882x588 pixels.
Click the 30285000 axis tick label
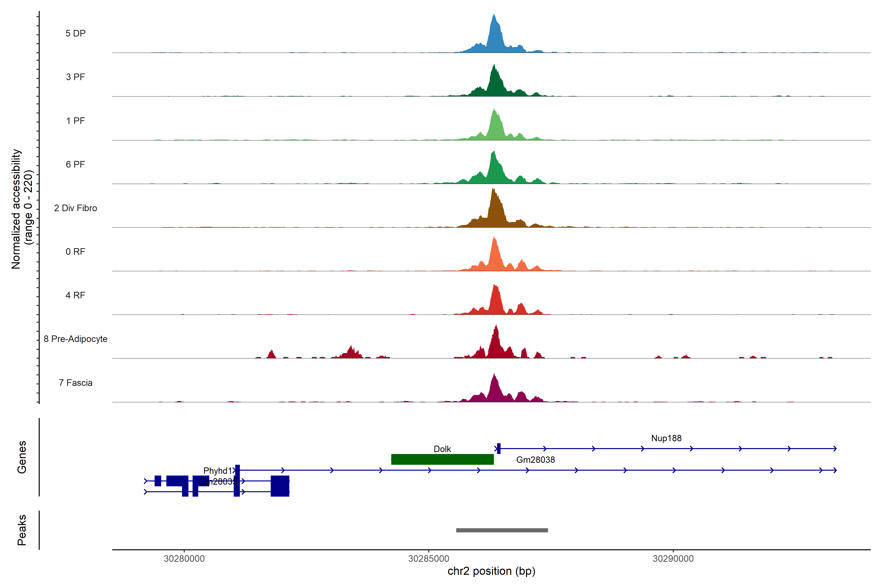(x=429, y=559)
